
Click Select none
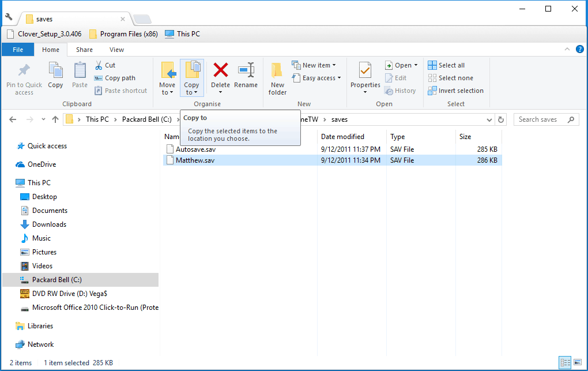click(x=451, y=78)
